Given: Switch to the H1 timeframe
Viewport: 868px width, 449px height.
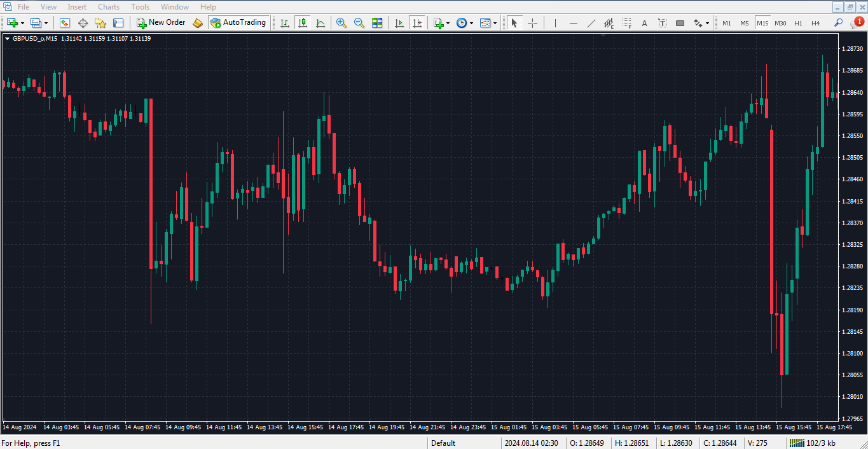Looking at the screenshot, I should coord(798,22).
